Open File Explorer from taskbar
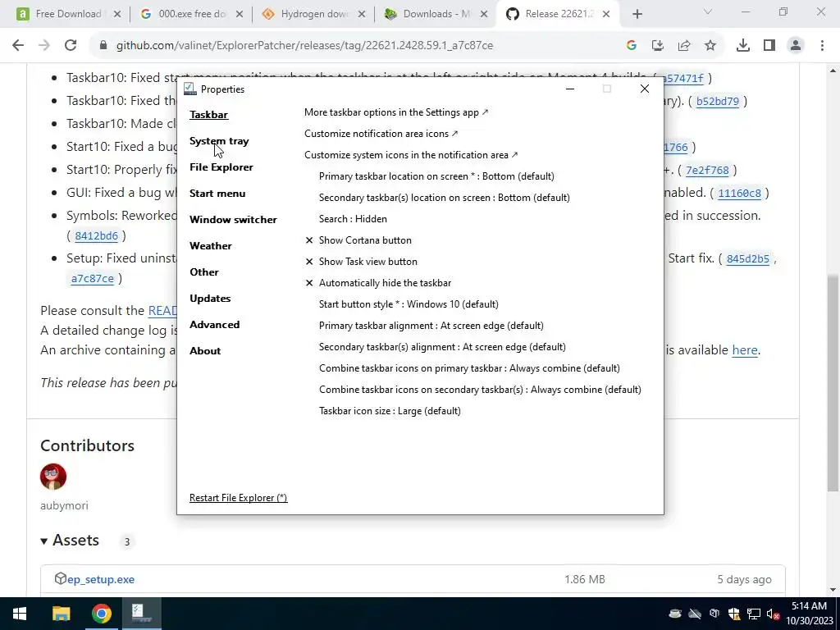The image size is (840, 630). click(x=61, y=614)
